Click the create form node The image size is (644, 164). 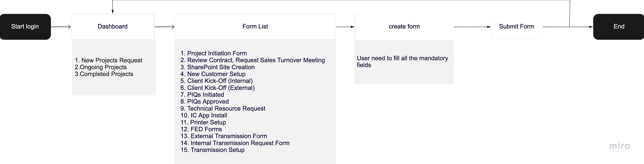point(404,26)
